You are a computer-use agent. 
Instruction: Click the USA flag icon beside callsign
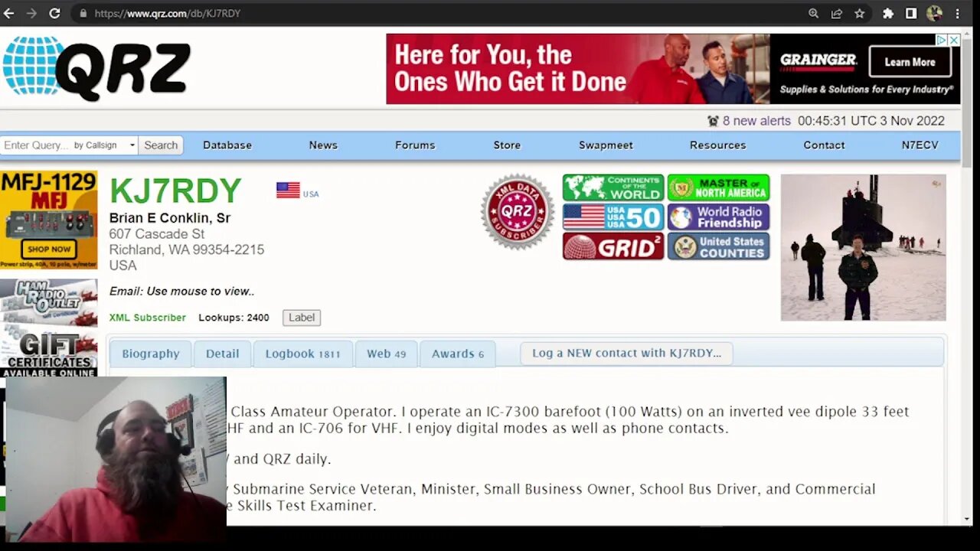288,190
